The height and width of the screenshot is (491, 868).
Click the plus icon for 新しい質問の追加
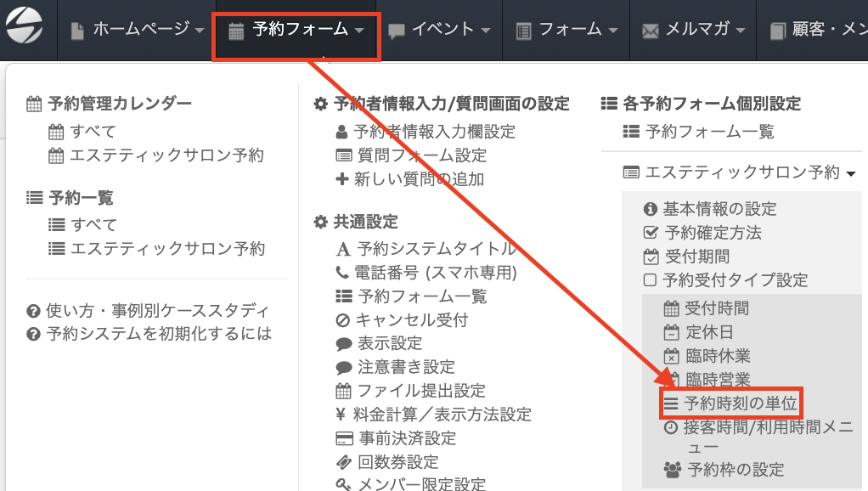click(342, 179)
